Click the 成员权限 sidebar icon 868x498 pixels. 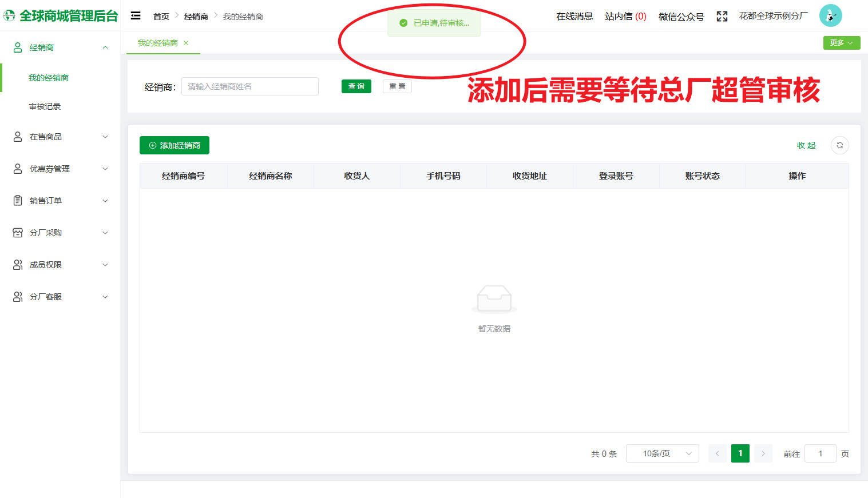[x=17, y=264]
